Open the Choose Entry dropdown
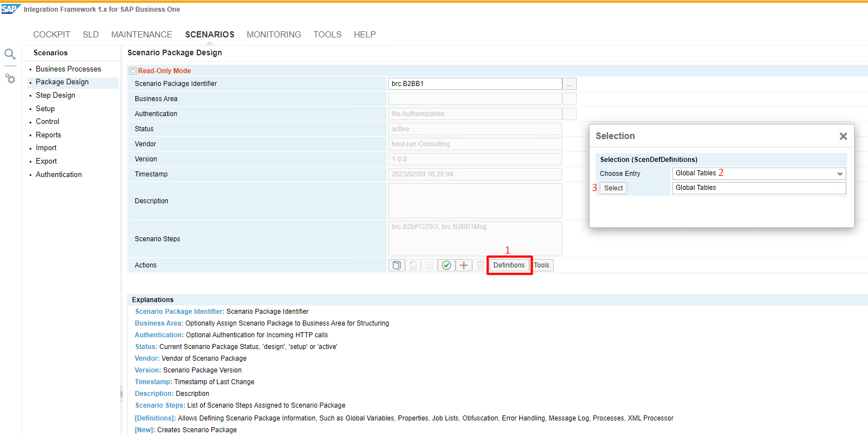 point(759,174)
